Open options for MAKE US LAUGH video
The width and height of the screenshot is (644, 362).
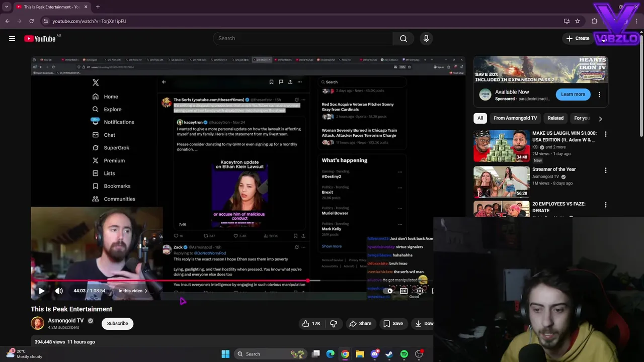click(x=606, y=134)
